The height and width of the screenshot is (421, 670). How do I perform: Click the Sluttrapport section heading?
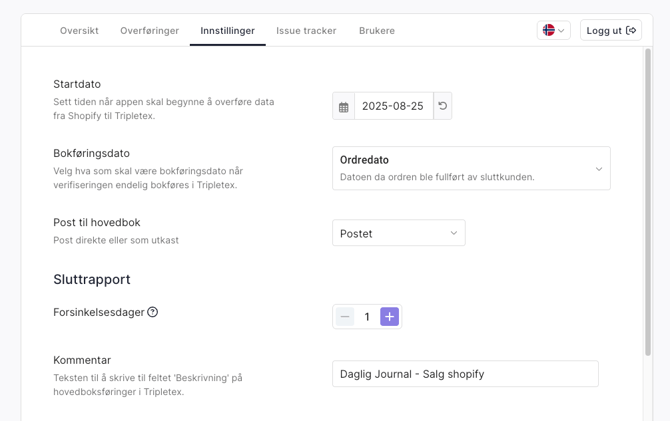click(92, 280)
